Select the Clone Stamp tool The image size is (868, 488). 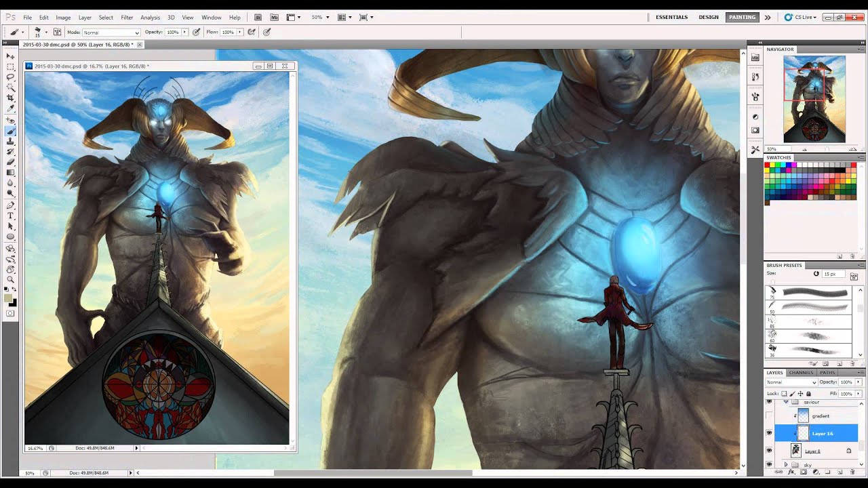click(x=10, y=142)
